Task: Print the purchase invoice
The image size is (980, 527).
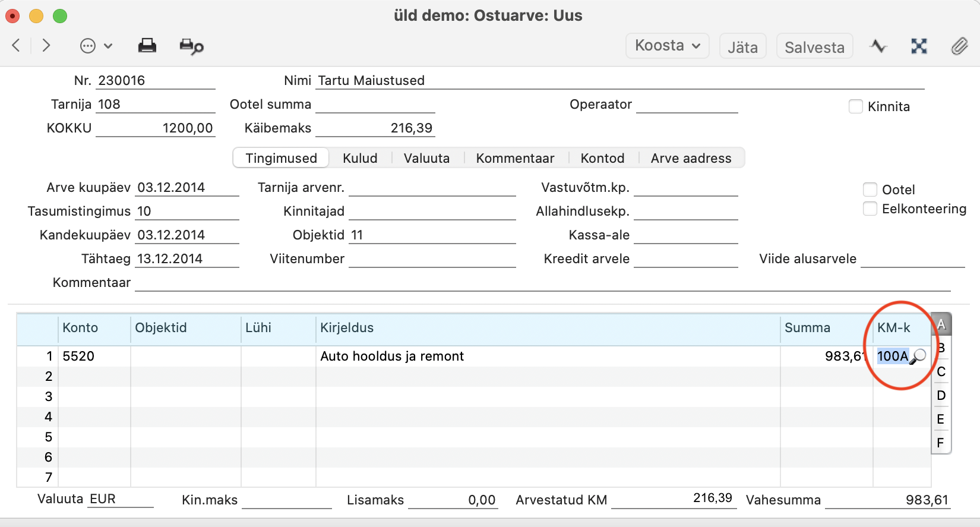Action: click(x=147, y=46)
